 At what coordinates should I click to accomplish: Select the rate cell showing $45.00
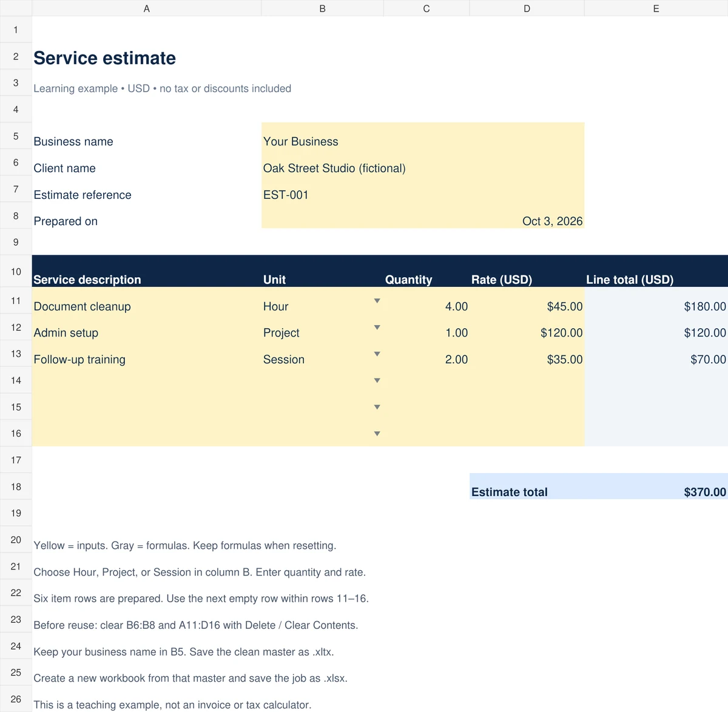tap(527, 300)
